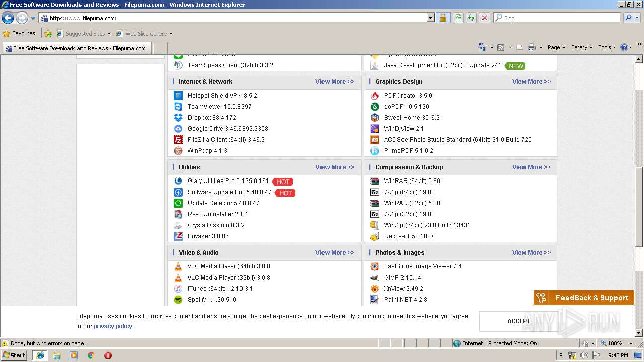Open the Windows Start menu
Viewport: 644px width, 362px height.
[14, 355]
